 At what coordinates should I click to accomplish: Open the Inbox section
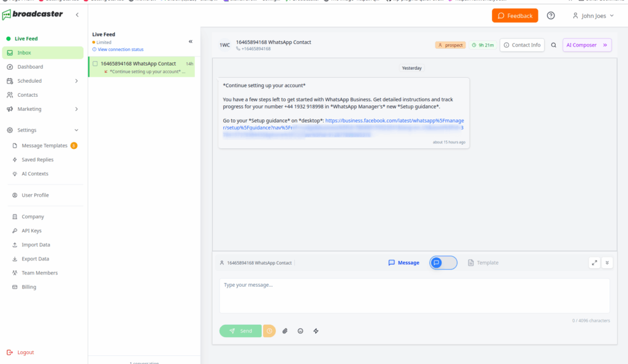(43, 53)
